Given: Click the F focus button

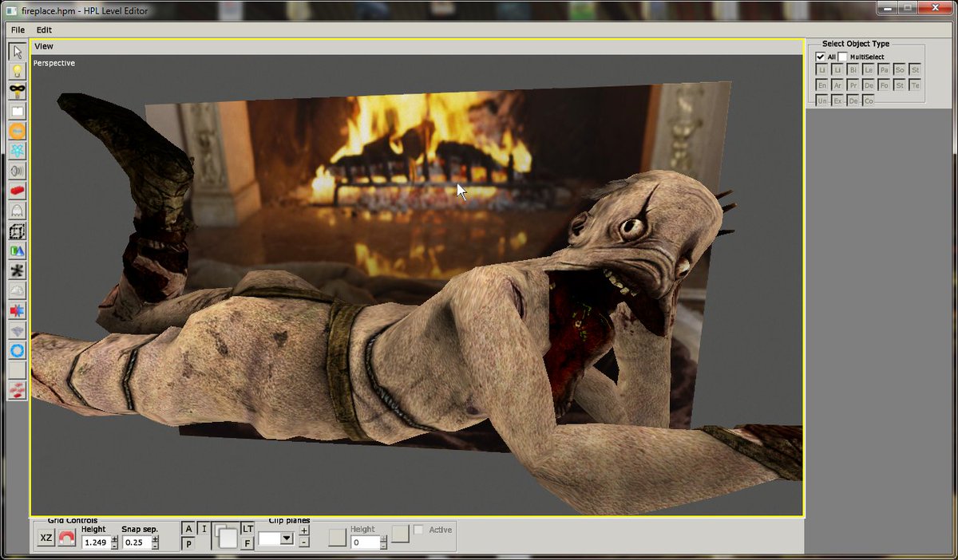Looking at the screenshot, I should click(247, 543).
